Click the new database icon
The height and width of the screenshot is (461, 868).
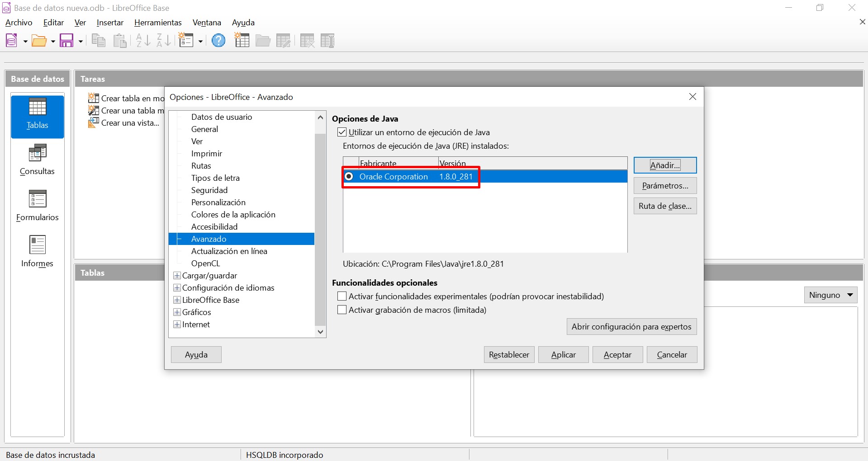tap(11, 40)
